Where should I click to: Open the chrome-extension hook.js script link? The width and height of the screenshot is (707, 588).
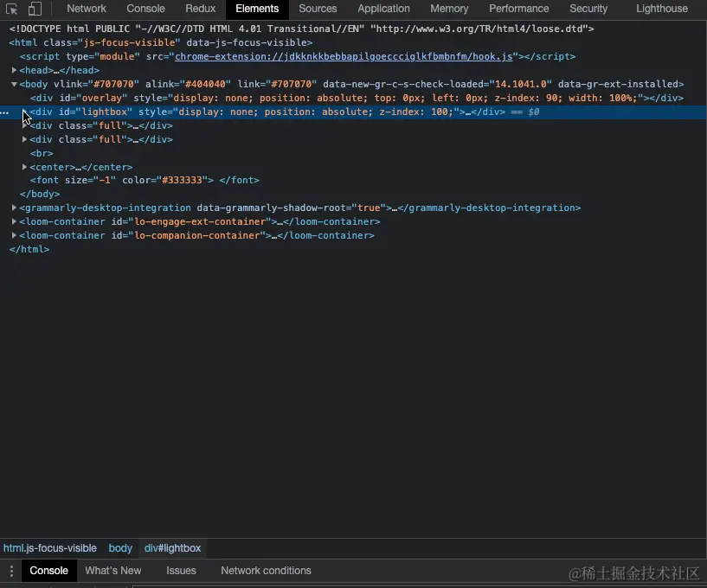(x=344, y=56)
